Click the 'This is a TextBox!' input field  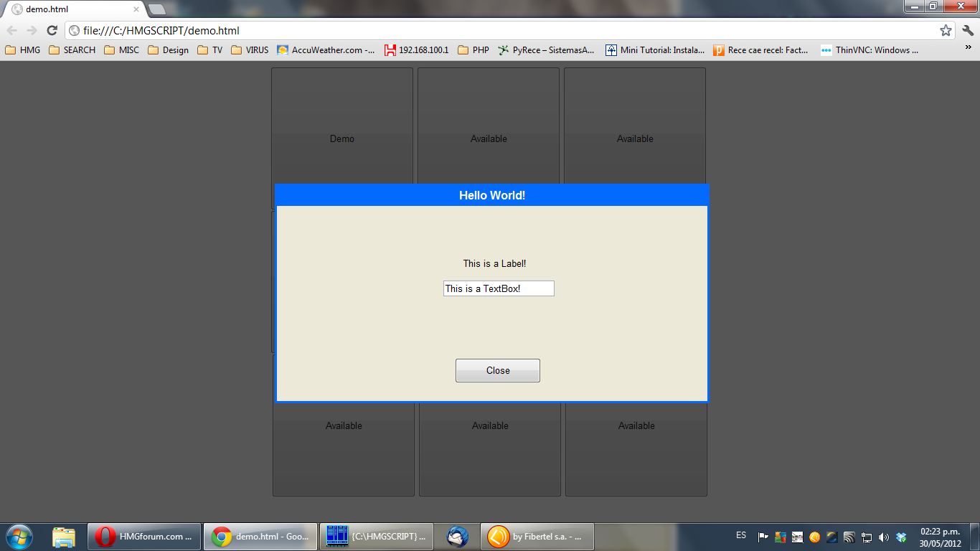click(499, 288)
